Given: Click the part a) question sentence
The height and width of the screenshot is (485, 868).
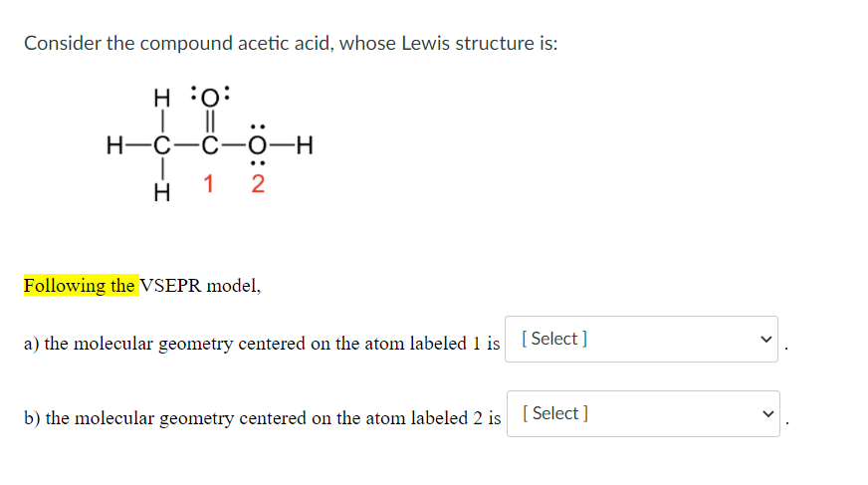Looking at the screenshot, I should [x=261, y=344].
